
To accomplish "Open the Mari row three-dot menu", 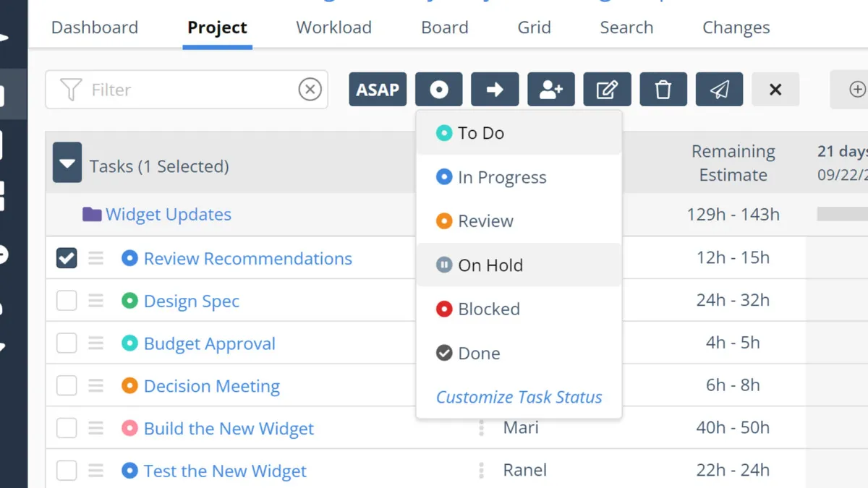I will [x=481, y=428].
